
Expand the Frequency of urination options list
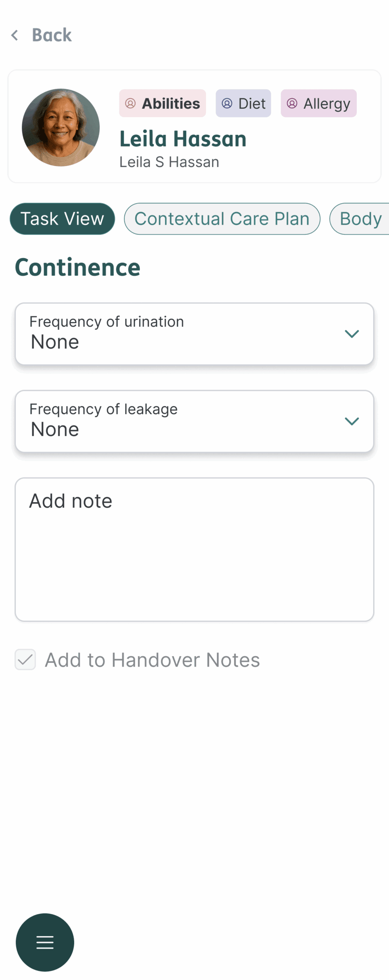pyautogui.click(x=194, y=334)
